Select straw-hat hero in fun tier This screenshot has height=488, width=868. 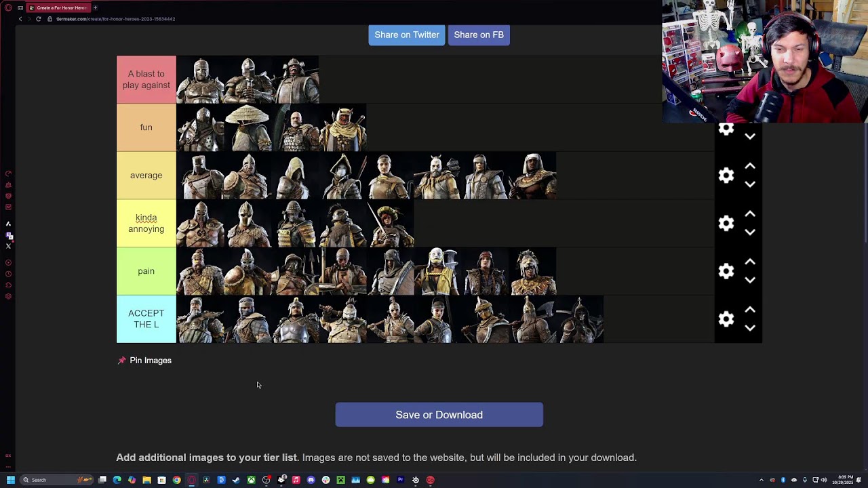coord(248,127)
